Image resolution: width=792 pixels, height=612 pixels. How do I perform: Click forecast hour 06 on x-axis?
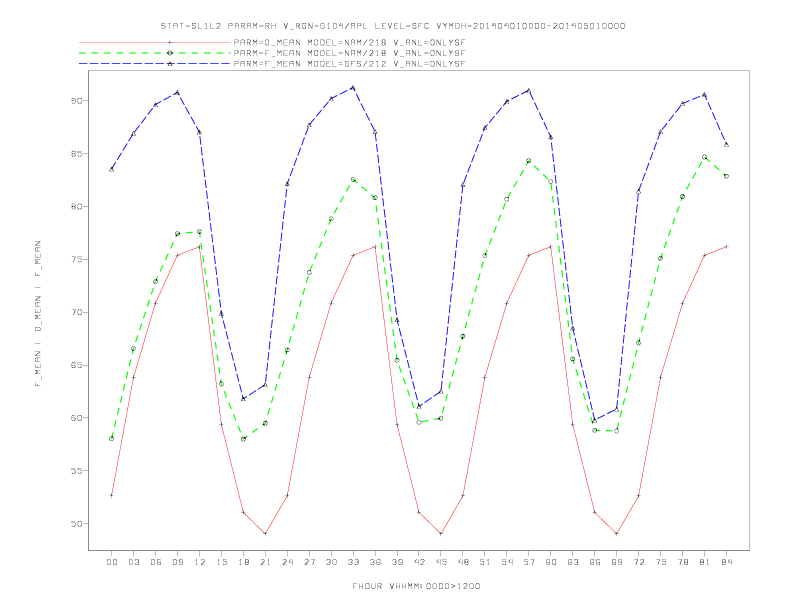(156, 562)
